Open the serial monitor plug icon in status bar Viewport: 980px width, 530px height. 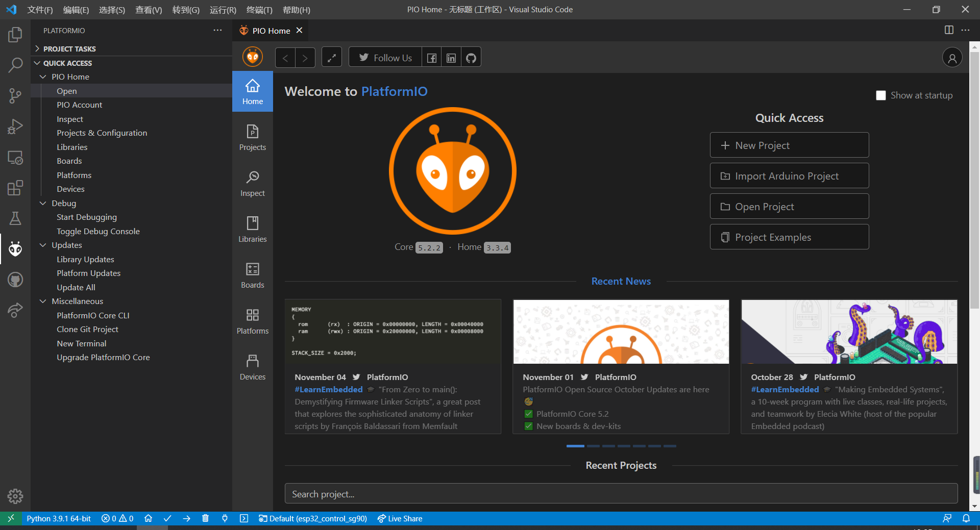point(225,518)
